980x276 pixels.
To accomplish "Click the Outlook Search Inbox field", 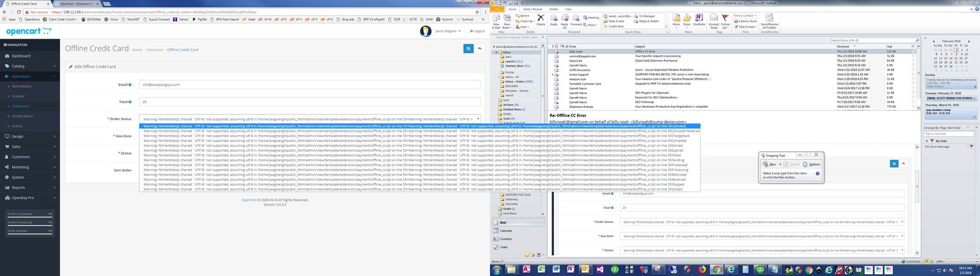I will pyautogui.click(x=874, y=40).
